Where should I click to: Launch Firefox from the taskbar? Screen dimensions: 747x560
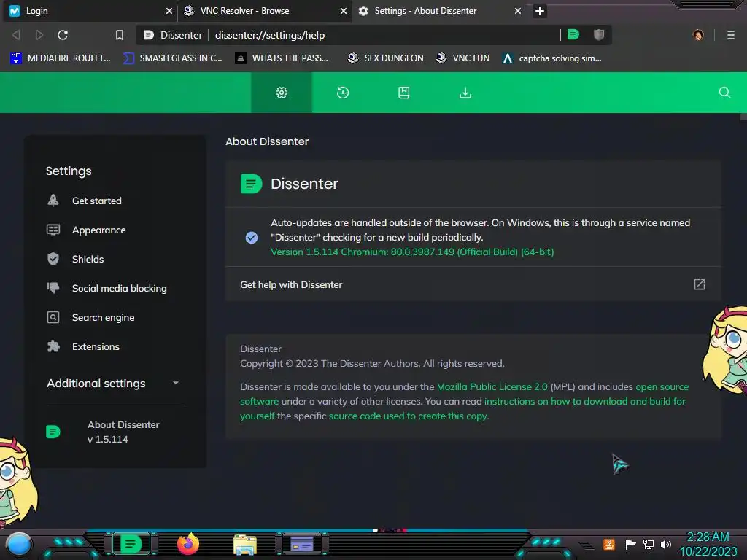pos(188,544)
